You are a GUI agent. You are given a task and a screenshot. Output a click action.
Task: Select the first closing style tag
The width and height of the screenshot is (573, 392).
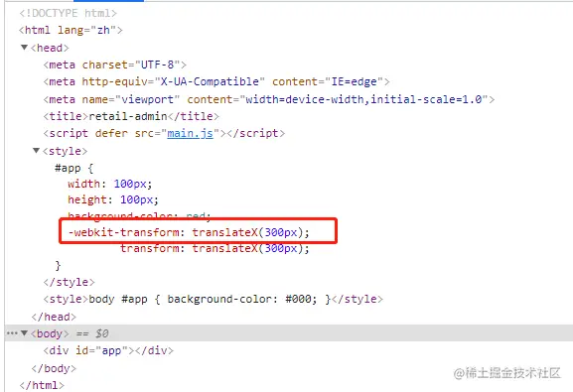(x=70, y=282)
